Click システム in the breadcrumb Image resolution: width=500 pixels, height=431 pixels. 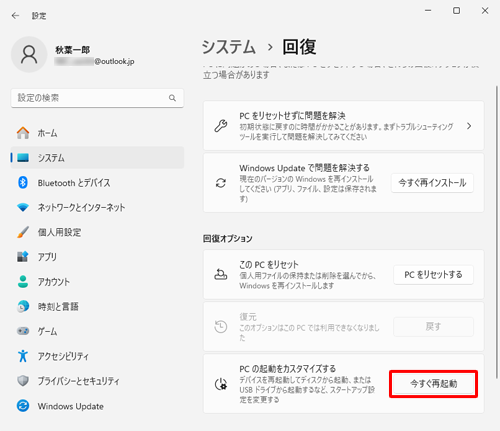point(229,47)
